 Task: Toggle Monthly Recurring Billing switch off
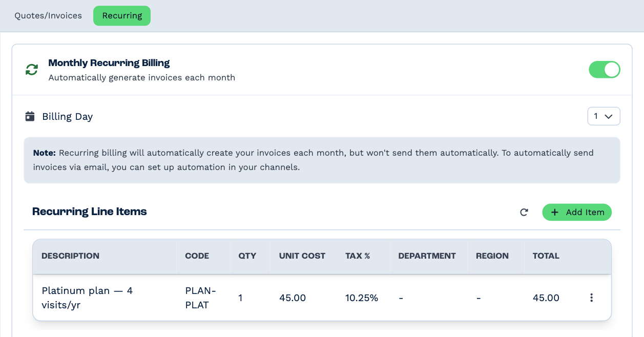pos(605,70)
